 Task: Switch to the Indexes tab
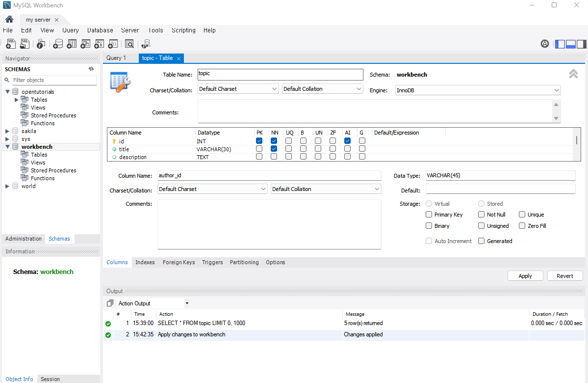(x=145, y=262)
